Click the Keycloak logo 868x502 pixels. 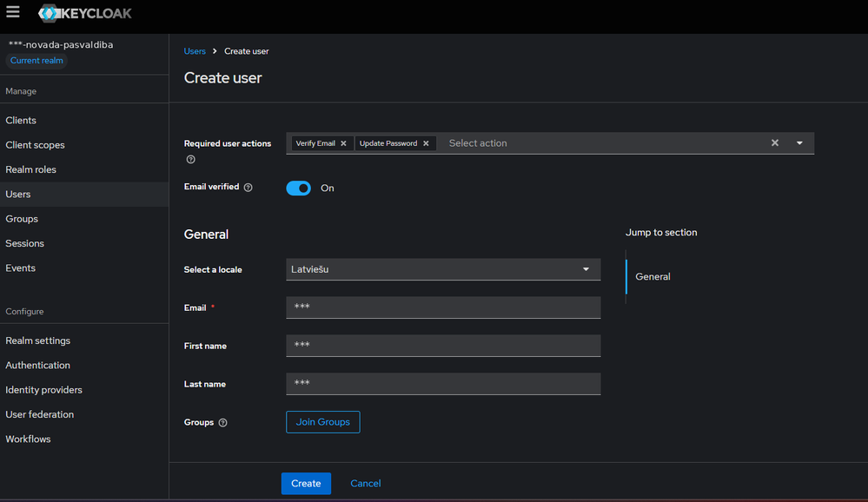pyautogui.click(x=84, y=13)
